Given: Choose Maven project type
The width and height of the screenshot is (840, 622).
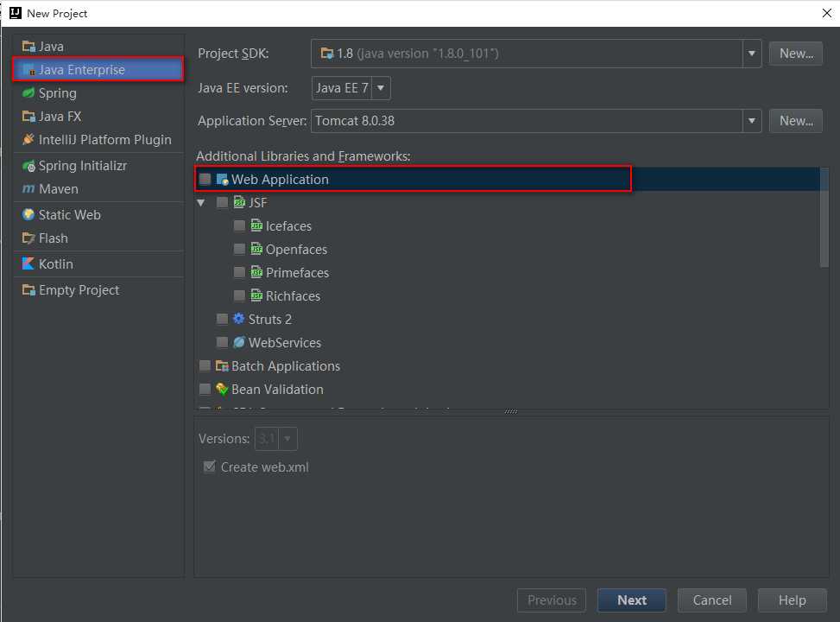Looking at the screenshot, I should click(x=98, y=188).
